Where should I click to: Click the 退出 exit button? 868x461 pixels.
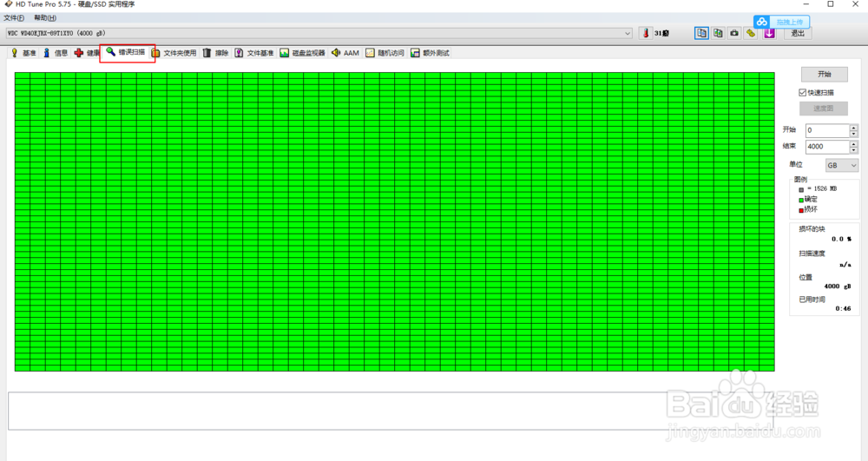pos(797,33)
